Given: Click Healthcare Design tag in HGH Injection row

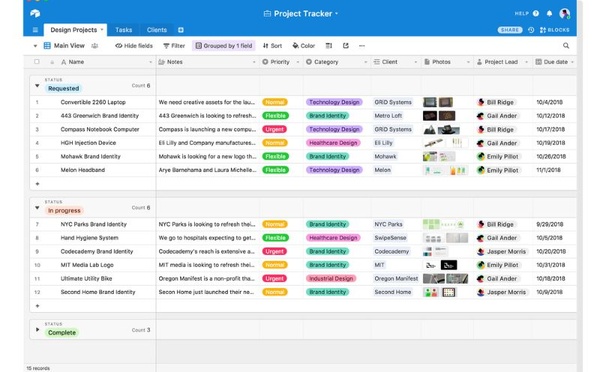Looking at the screenshot, I should click(333, 143).
